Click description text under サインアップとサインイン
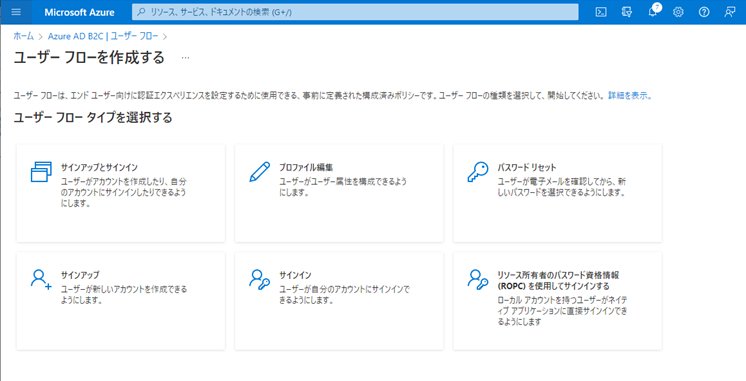Image resolution: width=746 pixels, height=381 pixels. coord(123,193)
